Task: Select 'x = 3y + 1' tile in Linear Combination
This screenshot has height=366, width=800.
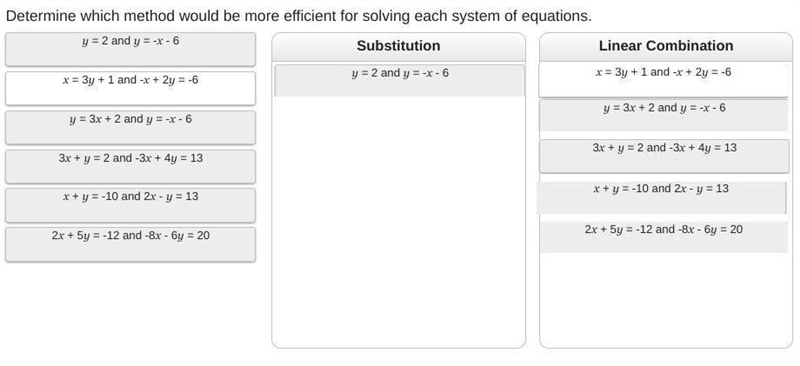Action: pos(663,80)
